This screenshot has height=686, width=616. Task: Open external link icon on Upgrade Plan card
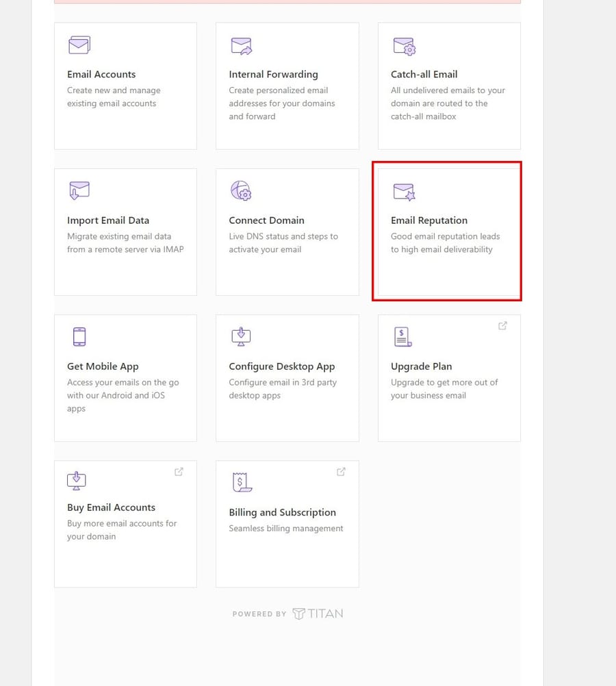point(502,325)
